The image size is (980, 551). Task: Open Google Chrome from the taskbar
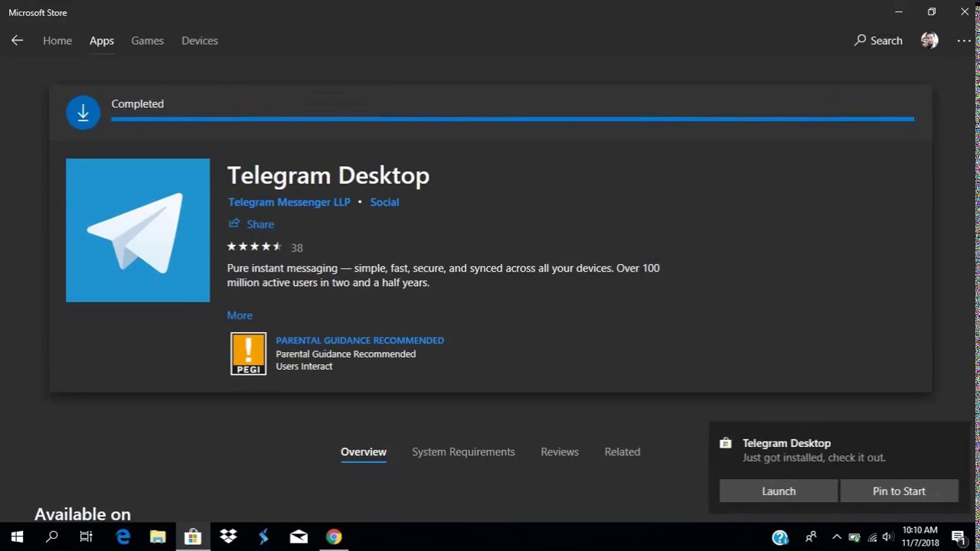pos(334,537)
